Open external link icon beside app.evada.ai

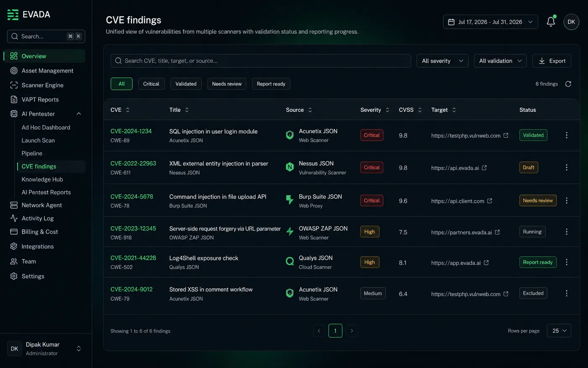[486, 263]
